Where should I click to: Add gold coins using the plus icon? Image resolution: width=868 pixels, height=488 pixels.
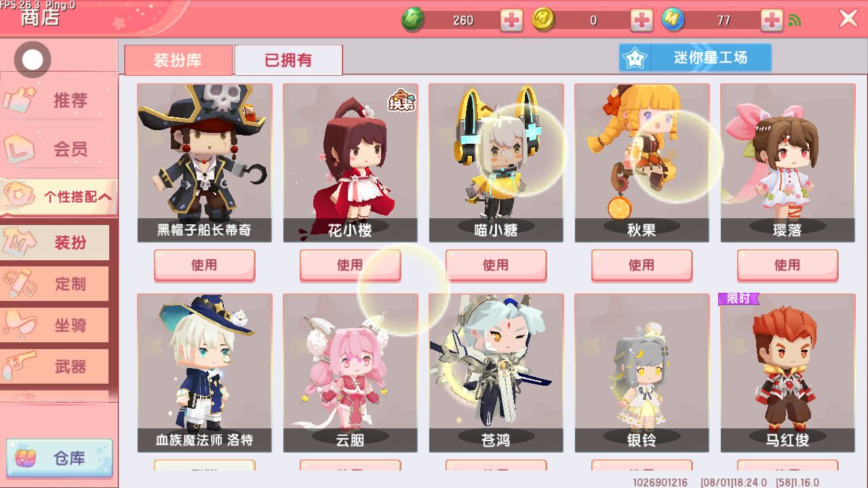[642, 20]
